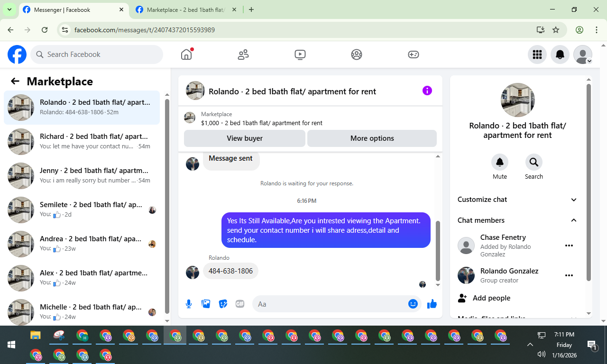Switch to Marketplace browser tab
Screen dimensions: 607x364
186,9
